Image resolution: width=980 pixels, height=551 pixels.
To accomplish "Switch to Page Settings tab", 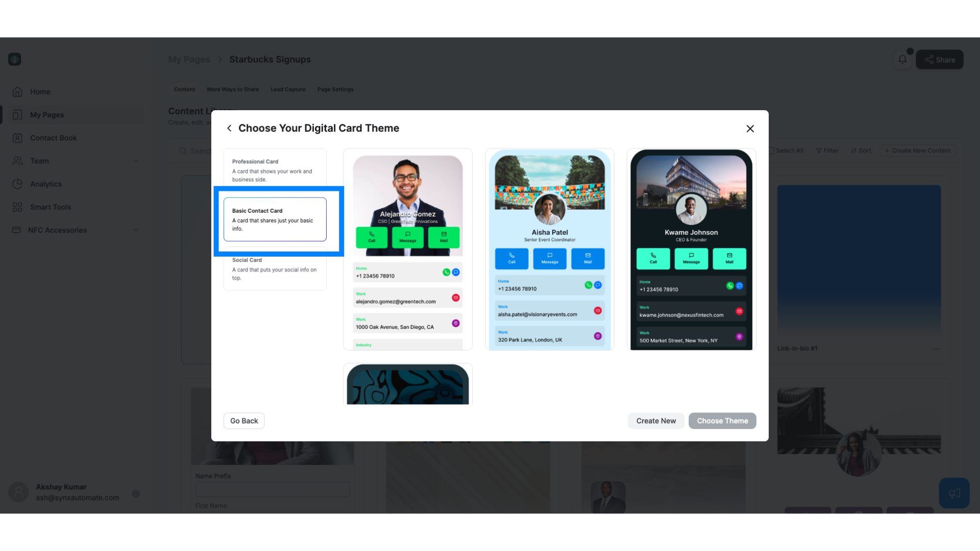I will [335, 89].
